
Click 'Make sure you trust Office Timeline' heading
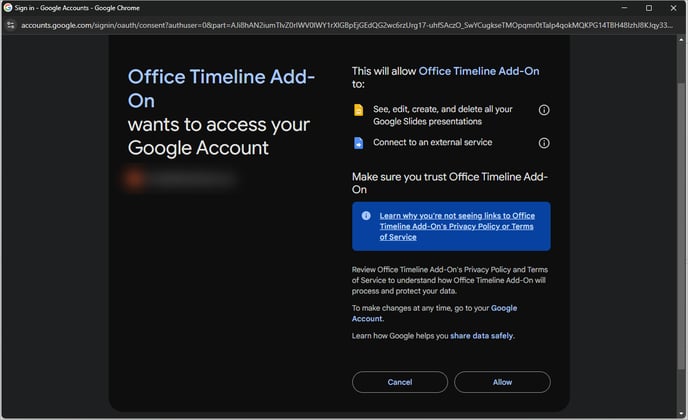(450, 183)
